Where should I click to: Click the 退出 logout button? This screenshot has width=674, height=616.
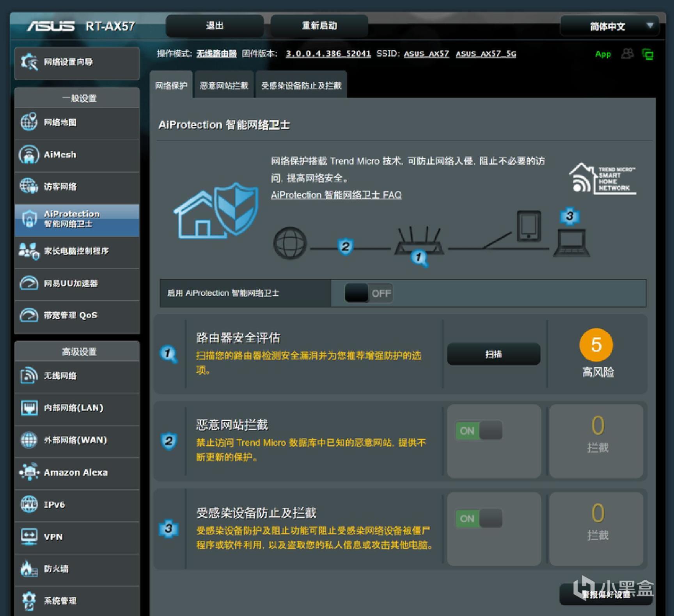[215, 26]
